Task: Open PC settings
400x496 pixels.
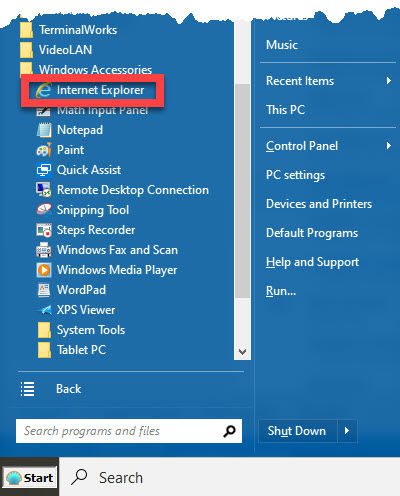Action: [295, 175]
